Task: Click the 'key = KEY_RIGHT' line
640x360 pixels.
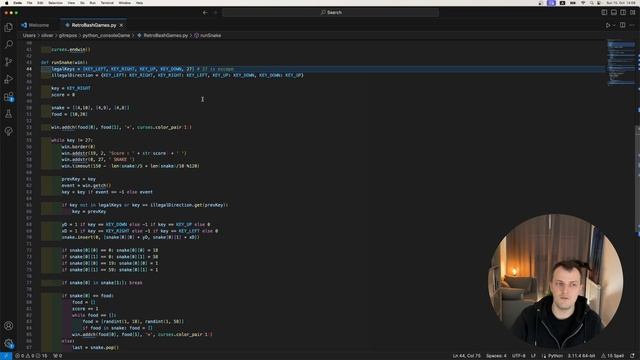Action: tap(71, 88)
